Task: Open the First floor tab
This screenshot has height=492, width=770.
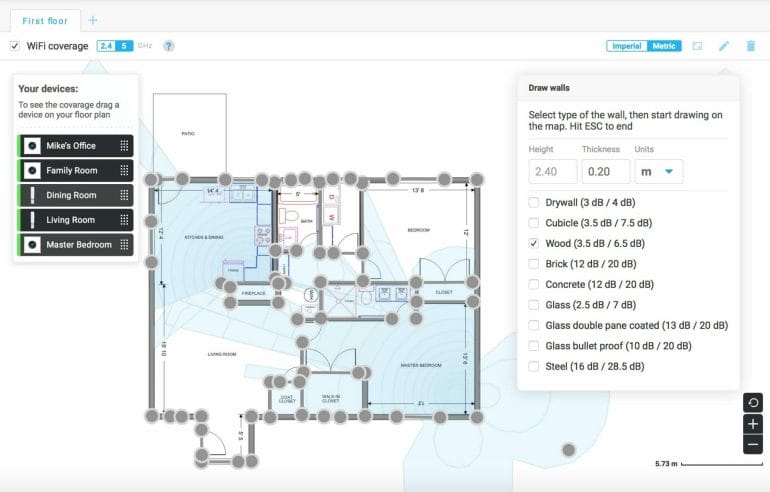Action: pyautogui.click(x=45, y=21)
